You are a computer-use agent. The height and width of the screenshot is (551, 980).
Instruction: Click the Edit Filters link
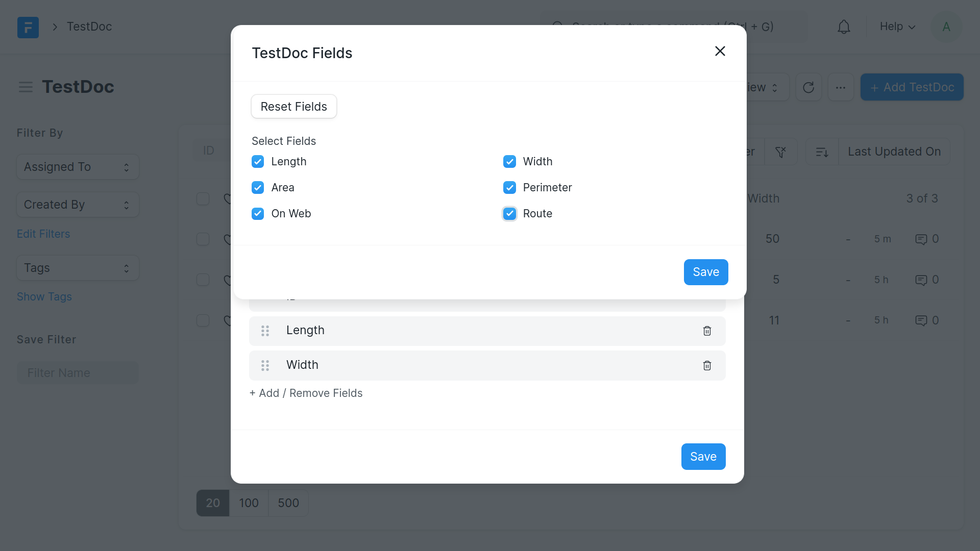click(43, 234)
